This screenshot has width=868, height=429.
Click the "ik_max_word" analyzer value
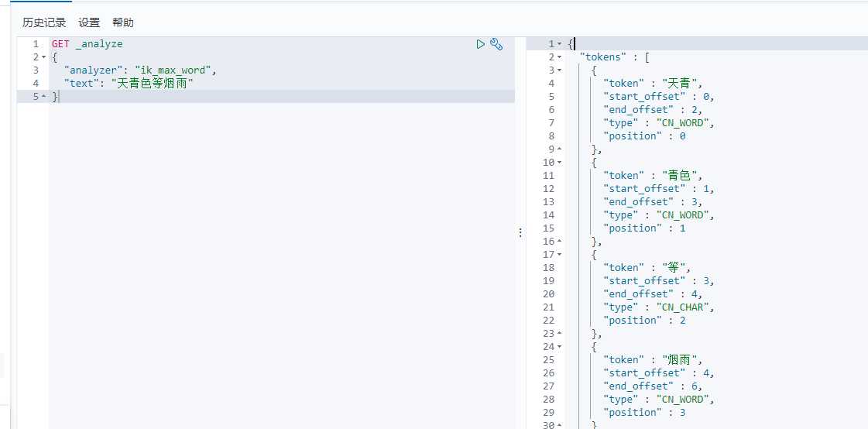173,70
